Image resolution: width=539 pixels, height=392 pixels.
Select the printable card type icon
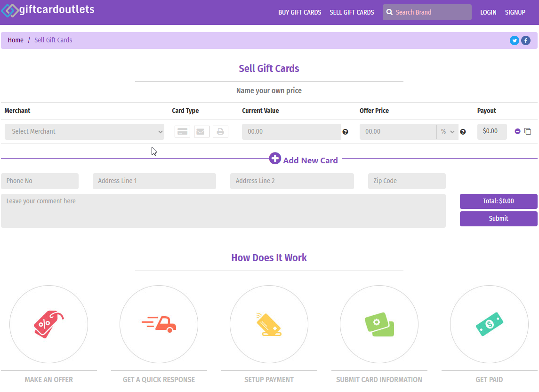tap(220, 132)
